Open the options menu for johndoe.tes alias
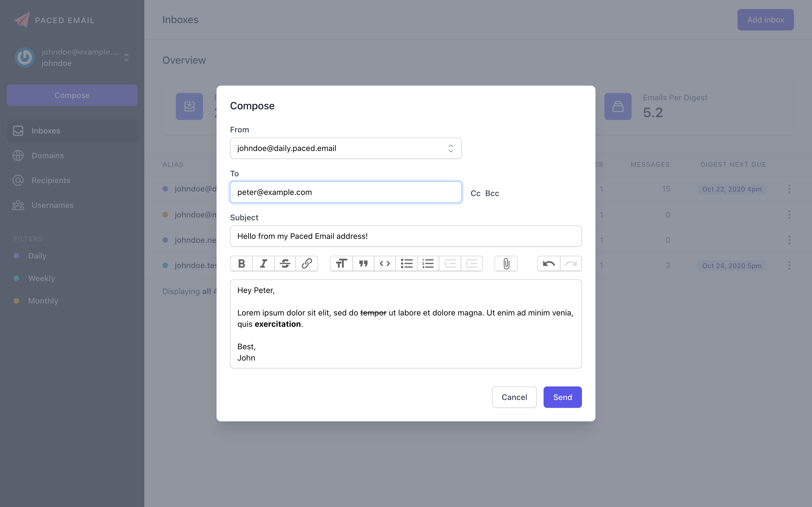The image size is (812, 507). tap(789, 265)
